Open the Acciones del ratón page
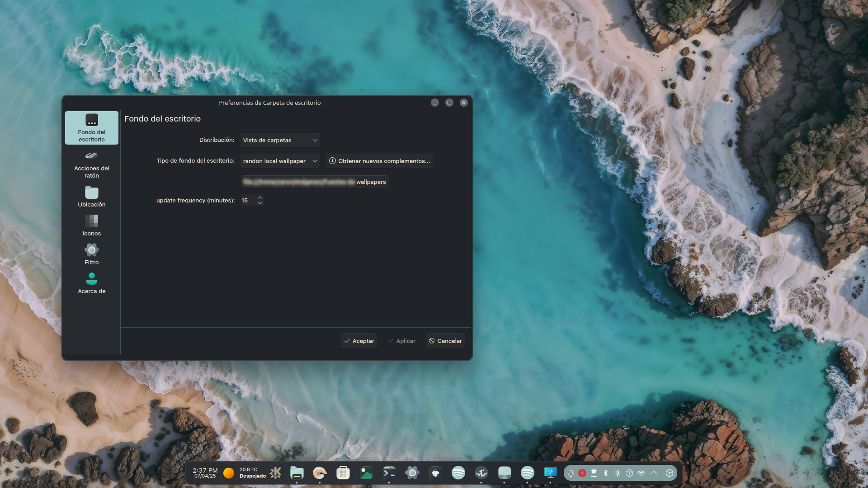 (x=92, y=164)
